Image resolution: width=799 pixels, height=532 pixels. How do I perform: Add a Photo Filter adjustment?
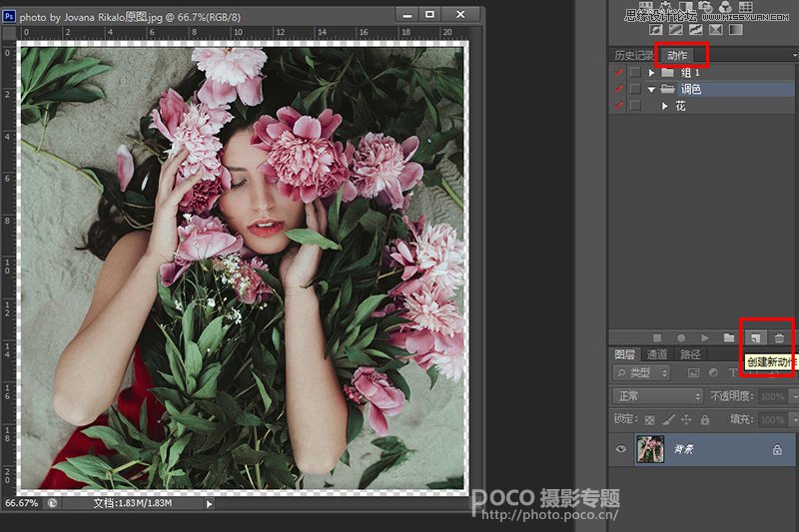[x=705, y=7]
